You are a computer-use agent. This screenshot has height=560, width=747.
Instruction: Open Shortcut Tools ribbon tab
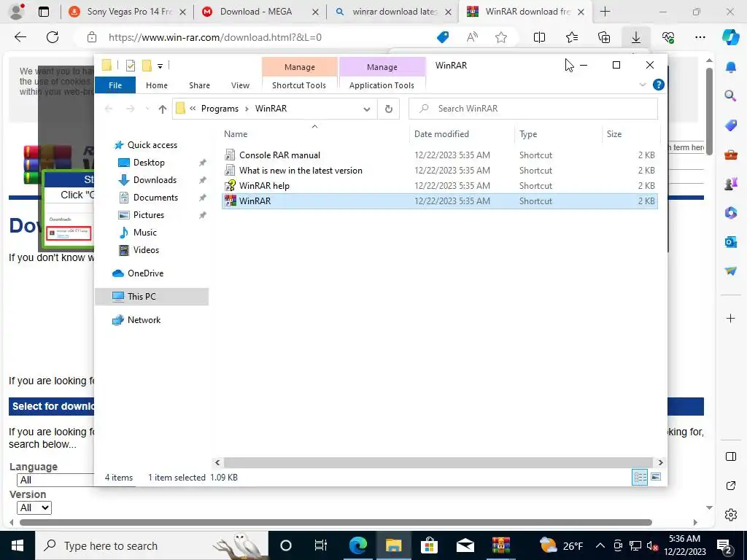pos(299,85)
